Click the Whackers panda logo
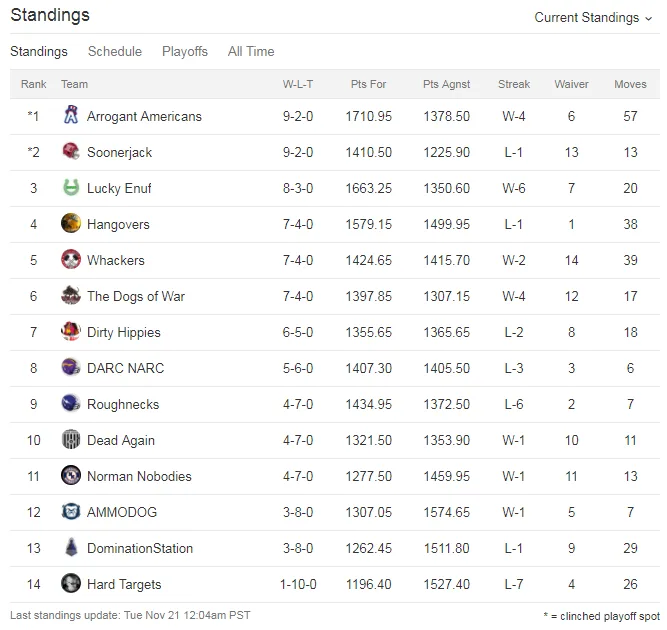 click(71, 259)
